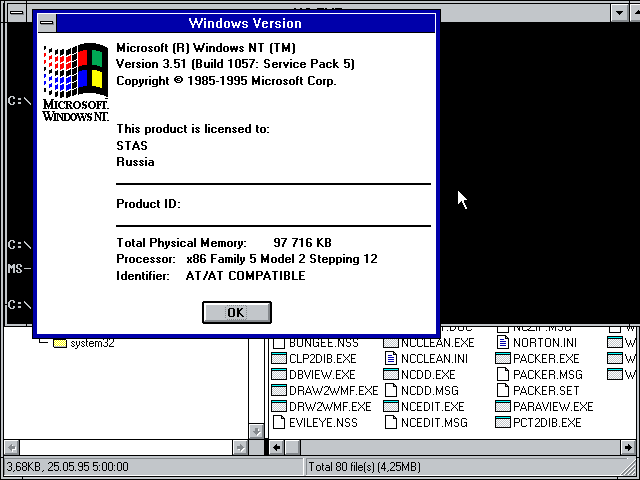Select the CLP2DIB.EXE program icon
The width and height of the screenshot is (640, 480).
click(x=278, y=359)
